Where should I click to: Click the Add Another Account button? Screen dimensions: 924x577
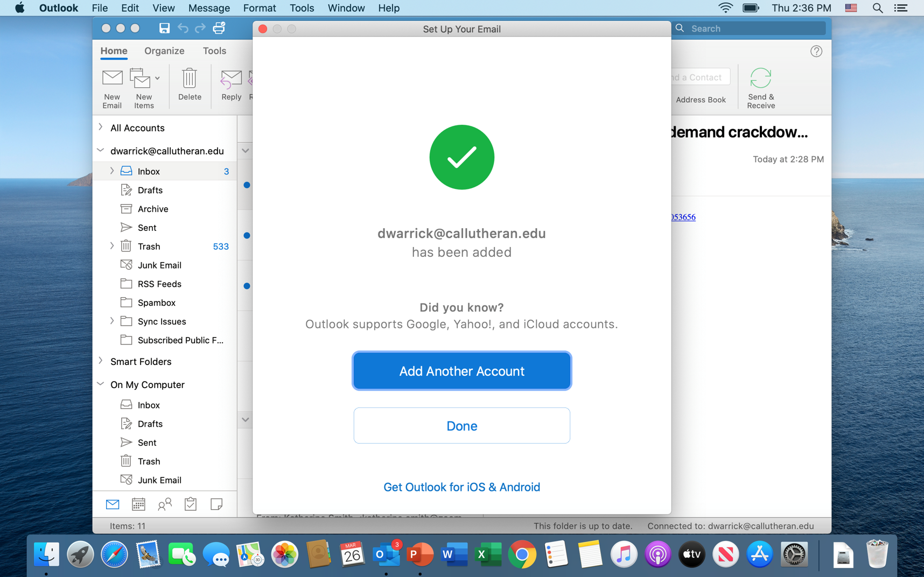click(x=461, y=371)
